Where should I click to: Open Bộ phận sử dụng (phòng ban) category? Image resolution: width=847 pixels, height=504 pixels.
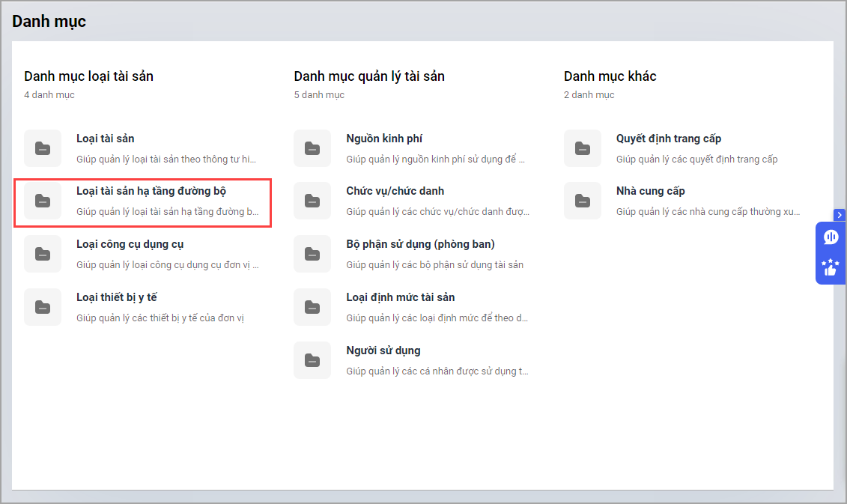pyautogui.click(x=420, y=244)
